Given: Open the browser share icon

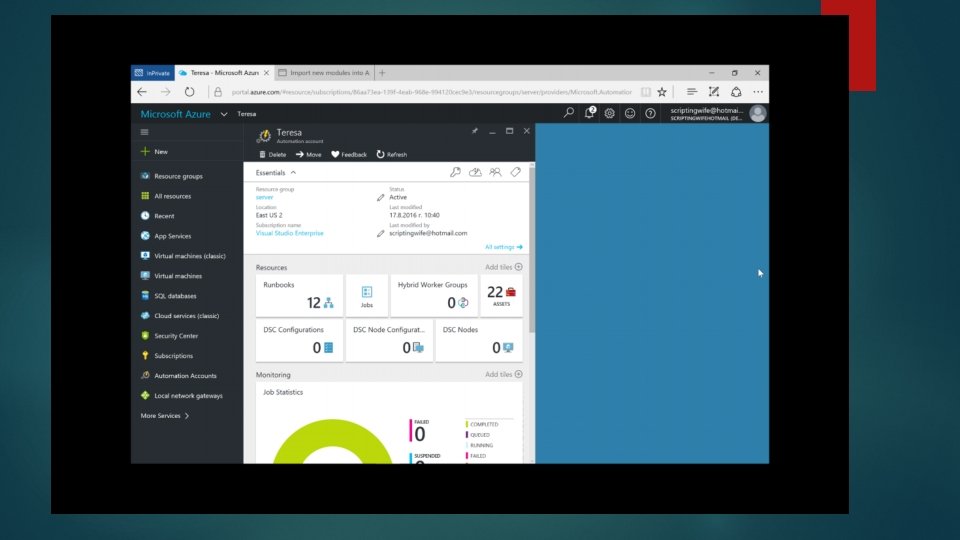Looking at the screenshot, I should point(736,92).
